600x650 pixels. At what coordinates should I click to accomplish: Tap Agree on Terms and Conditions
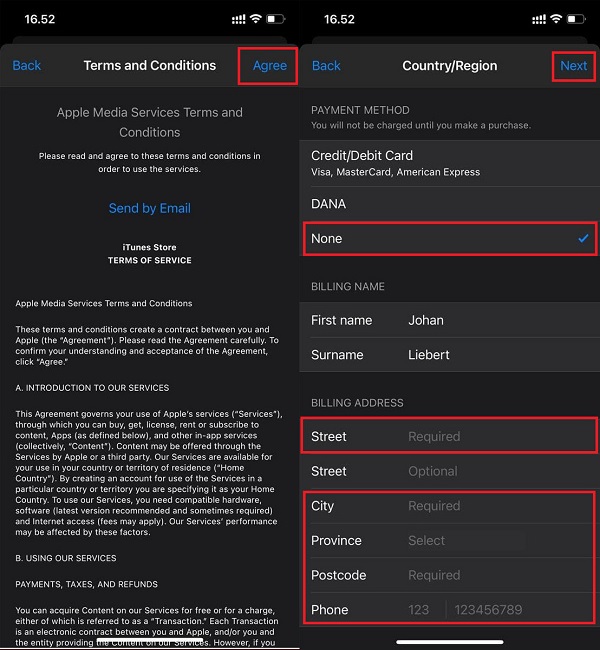(x=269, y=65)
